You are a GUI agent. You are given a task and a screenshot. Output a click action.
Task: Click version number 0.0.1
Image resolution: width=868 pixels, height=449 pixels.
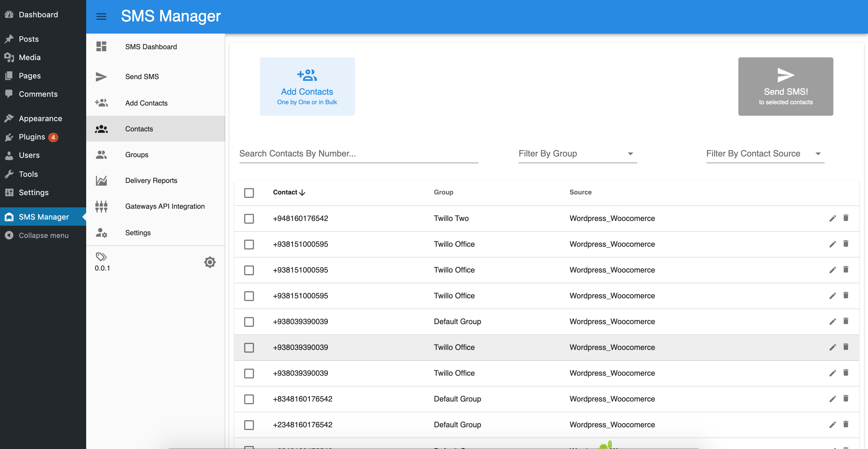point(102,268)
